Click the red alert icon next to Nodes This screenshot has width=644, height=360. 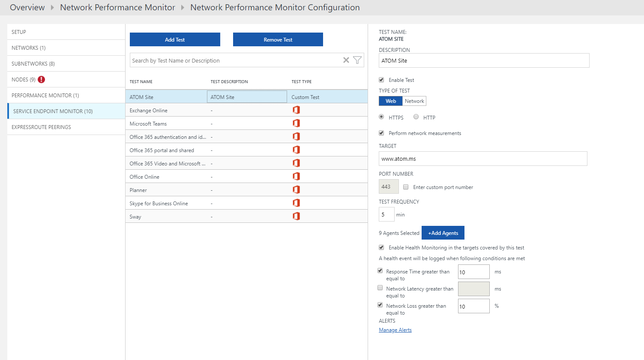click(41, 79)
